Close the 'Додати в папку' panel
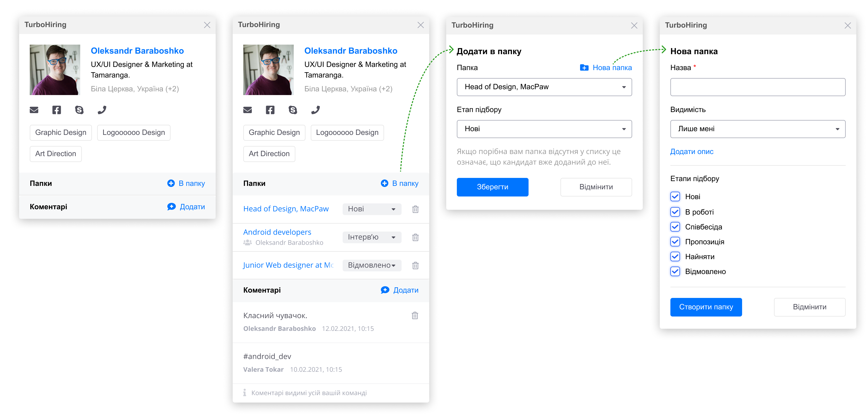 point(634,25)
